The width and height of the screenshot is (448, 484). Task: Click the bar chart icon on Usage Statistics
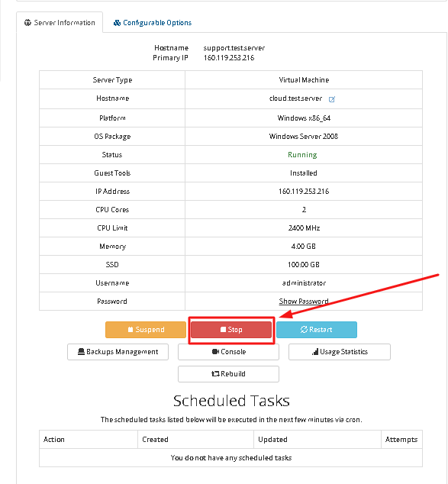(x=315, y=352)
